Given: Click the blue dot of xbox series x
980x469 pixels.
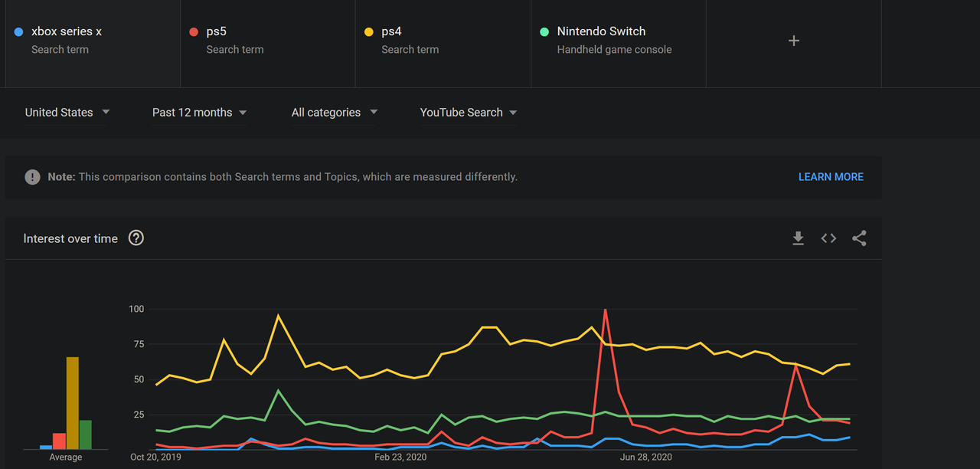Looking at the screenshot, I should click(x=18, y=32).
